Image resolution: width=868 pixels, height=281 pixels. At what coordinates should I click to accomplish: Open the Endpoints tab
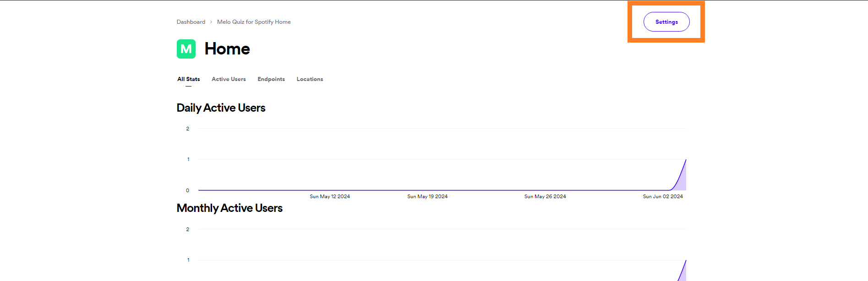coord(271,79)
